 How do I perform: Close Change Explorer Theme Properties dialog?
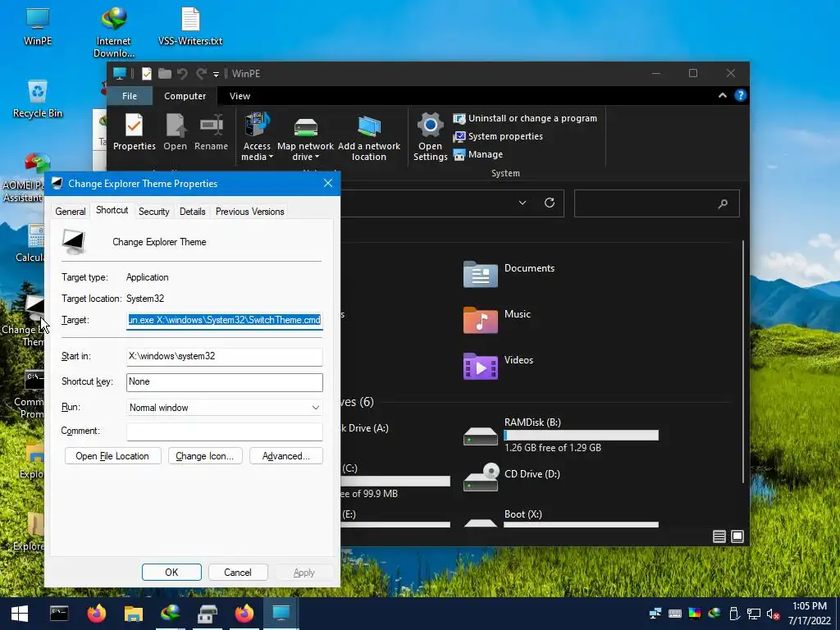click(328, 183)
